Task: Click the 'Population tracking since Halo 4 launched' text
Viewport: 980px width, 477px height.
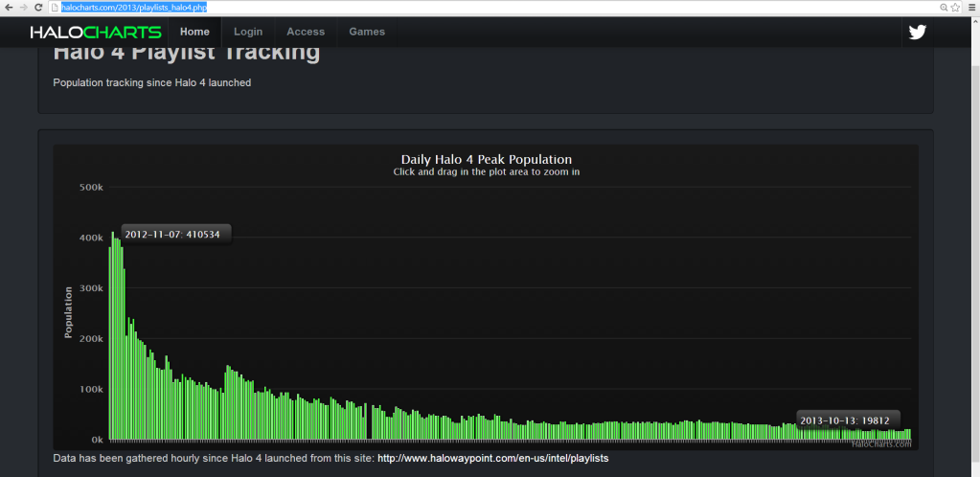Action: pos(152,82)
